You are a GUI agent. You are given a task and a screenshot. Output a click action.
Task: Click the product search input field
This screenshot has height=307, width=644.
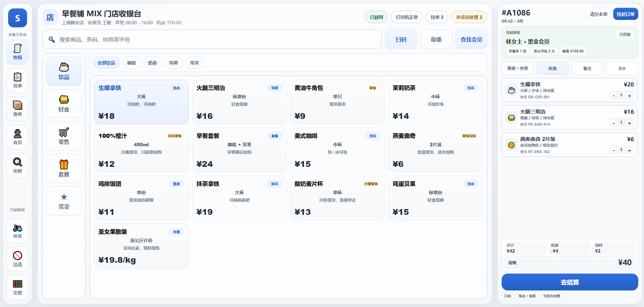tap(216, 40)
